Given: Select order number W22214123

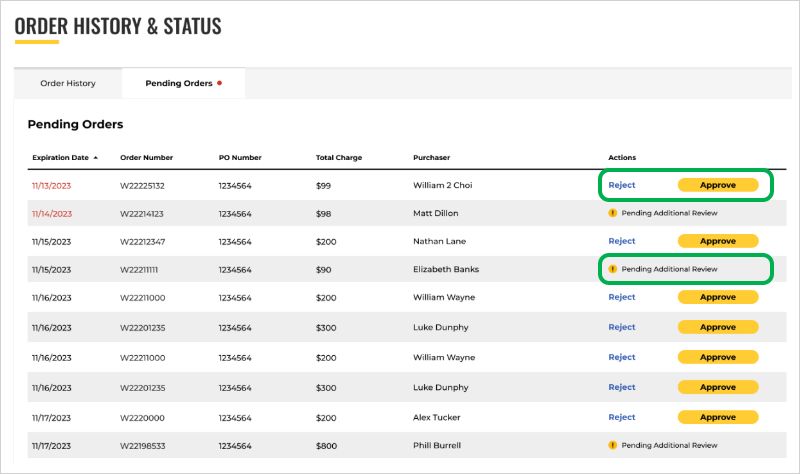Looking at the screenshot, I should (142, 214).
